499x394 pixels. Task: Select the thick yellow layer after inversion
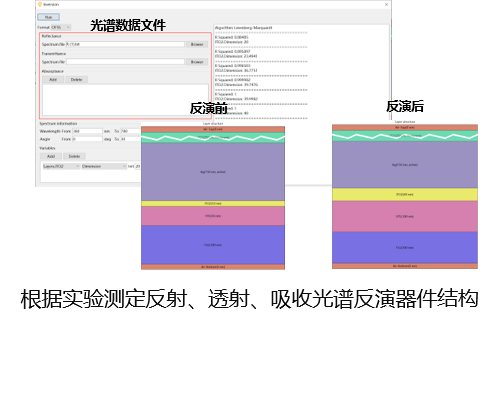pos(405,194)
